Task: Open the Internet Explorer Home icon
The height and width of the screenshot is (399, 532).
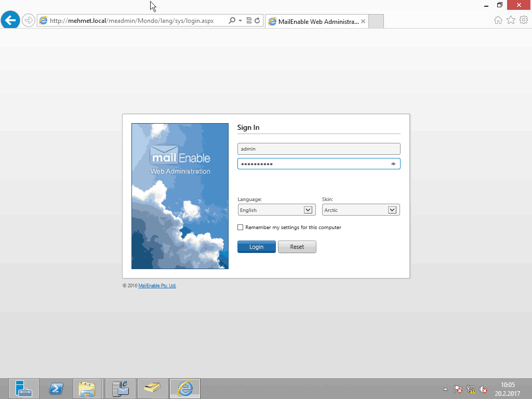Action: (498, 20)
